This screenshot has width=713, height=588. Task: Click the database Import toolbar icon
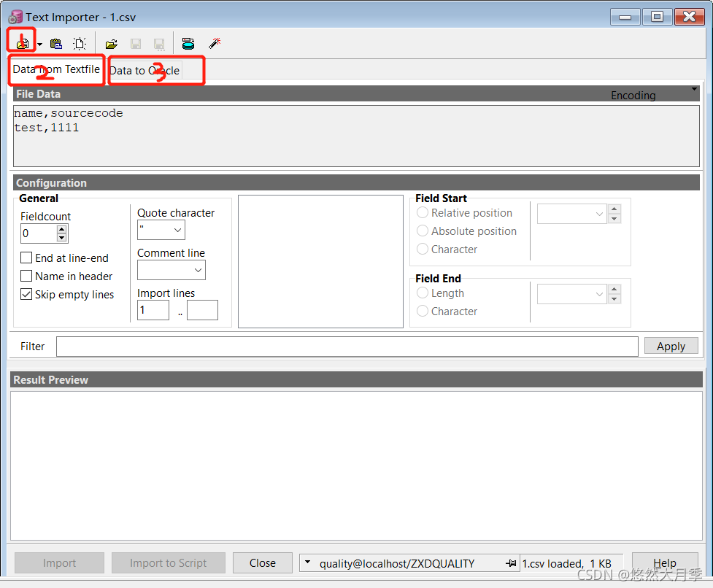(188, 44)
